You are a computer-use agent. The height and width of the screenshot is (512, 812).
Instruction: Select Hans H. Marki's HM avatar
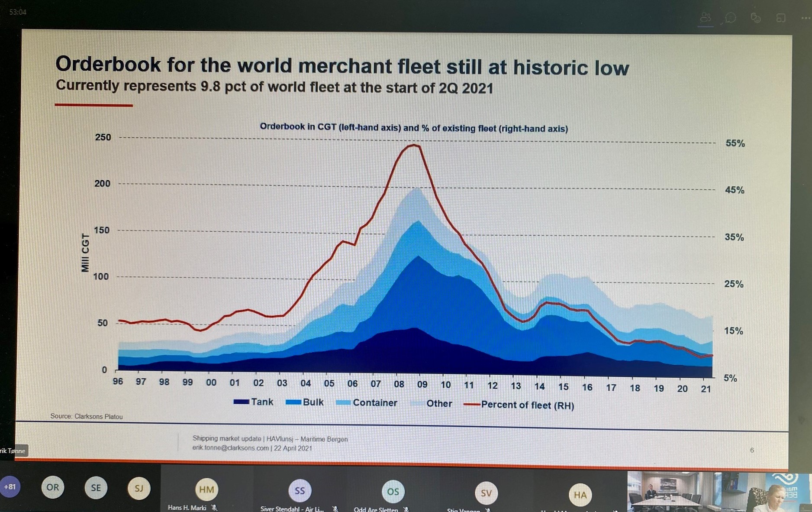206,489
